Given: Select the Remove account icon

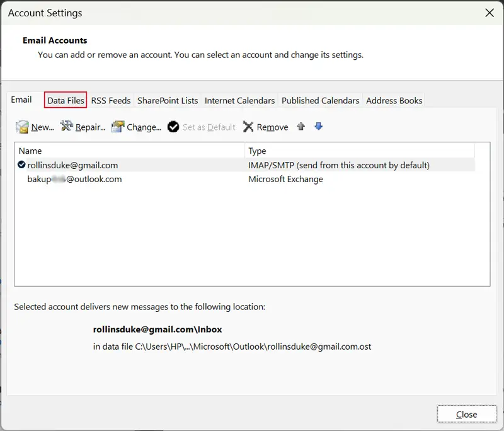Looking at the screenshot, I should pyautogui.click(x=248, y=127).
